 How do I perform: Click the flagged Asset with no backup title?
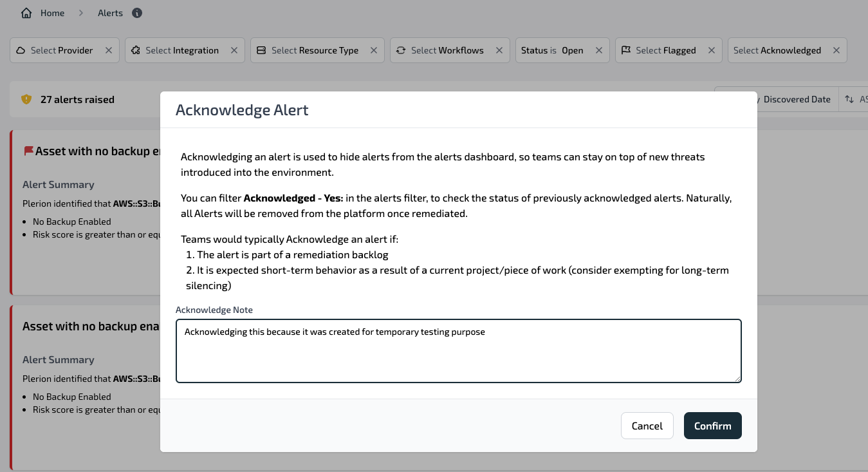[x=97, y=151]
